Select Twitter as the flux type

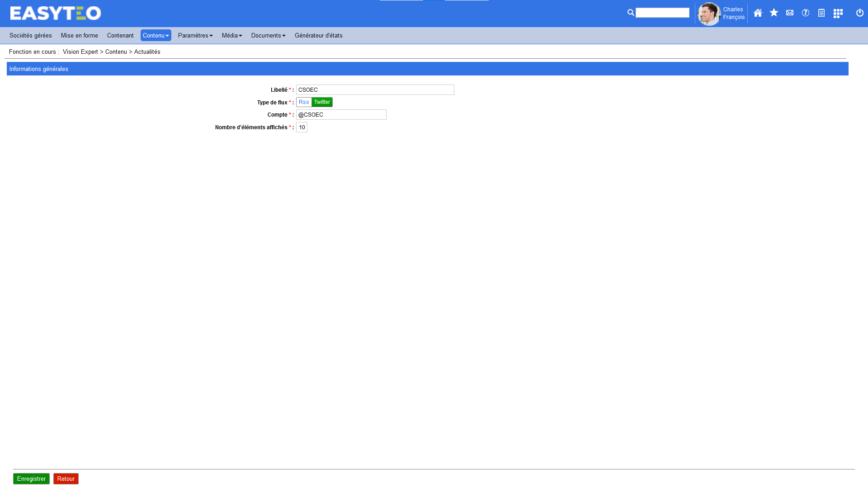click(x=322, y=102)
